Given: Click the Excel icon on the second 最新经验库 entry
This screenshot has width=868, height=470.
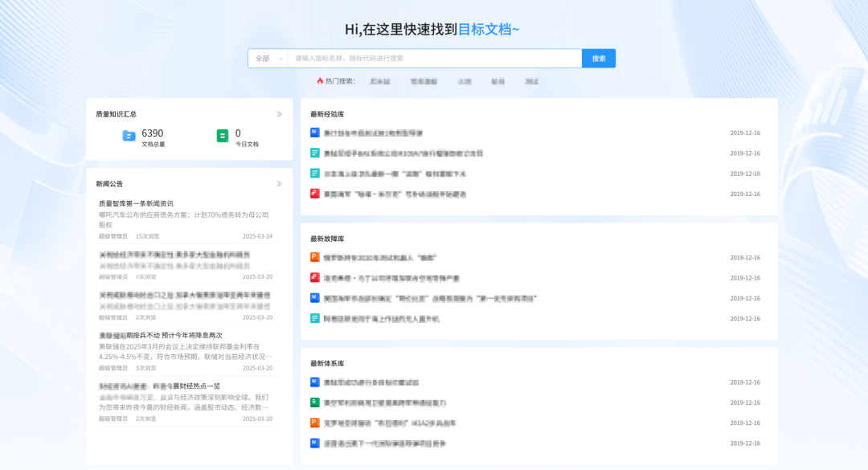Looking at the screenshot, I should coord(313,153).
